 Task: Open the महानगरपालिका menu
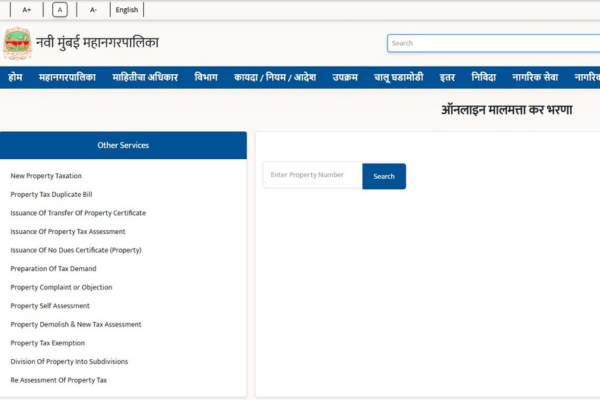(67, 77)
